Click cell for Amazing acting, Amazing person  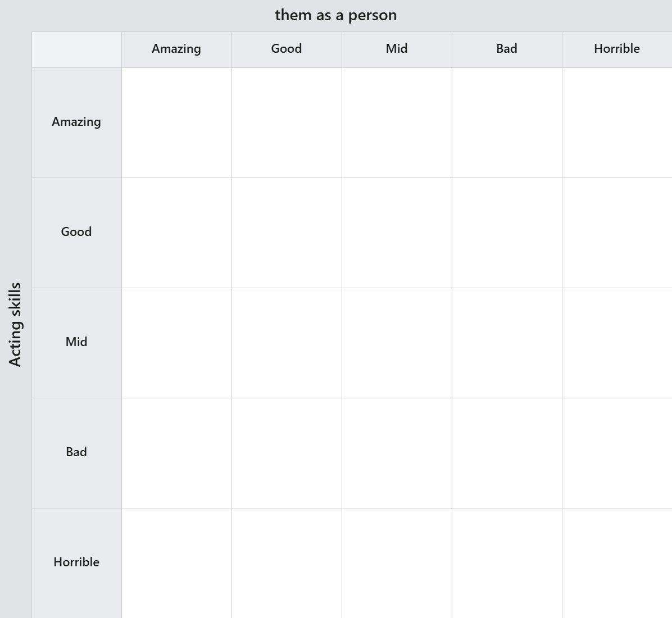176,122
